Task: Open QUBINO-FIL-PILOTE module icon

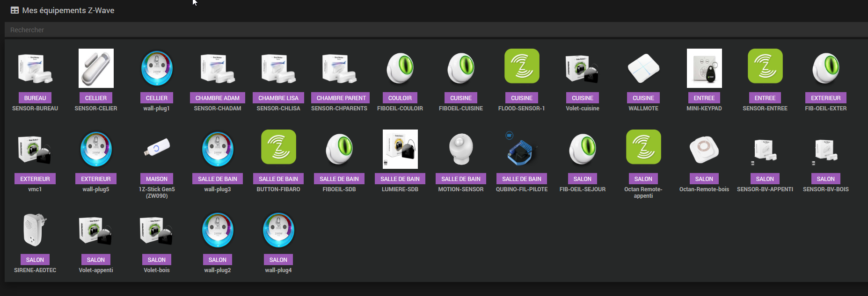Action: point(522,149)
